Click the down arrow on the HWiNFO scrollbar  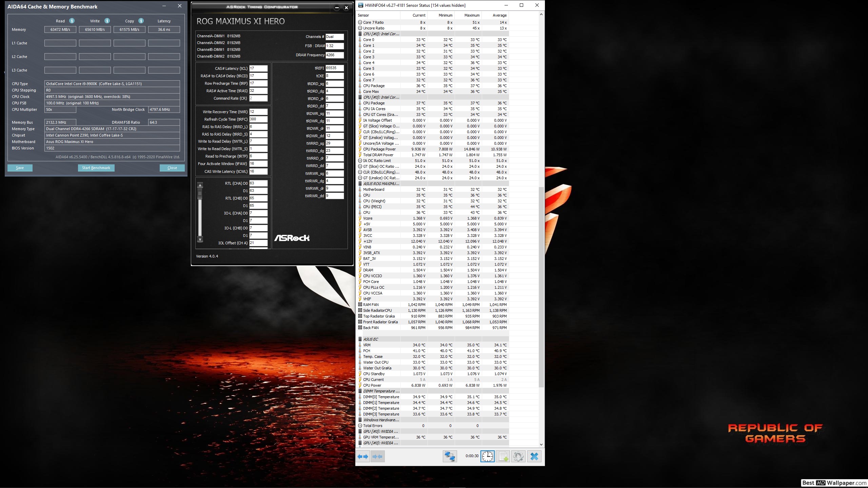tap(541, 444)
